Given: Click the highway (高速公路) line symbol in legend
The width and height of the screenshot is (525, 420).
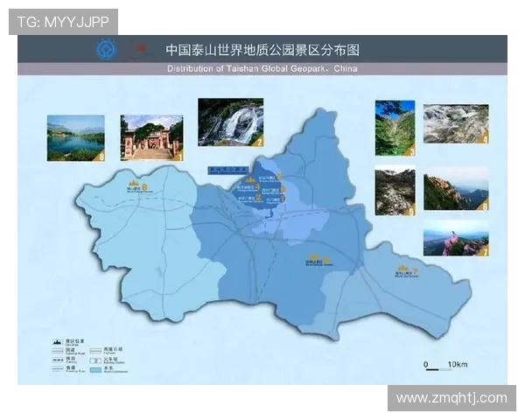Looking at the screenshot, I should click(x=95, y=351).
